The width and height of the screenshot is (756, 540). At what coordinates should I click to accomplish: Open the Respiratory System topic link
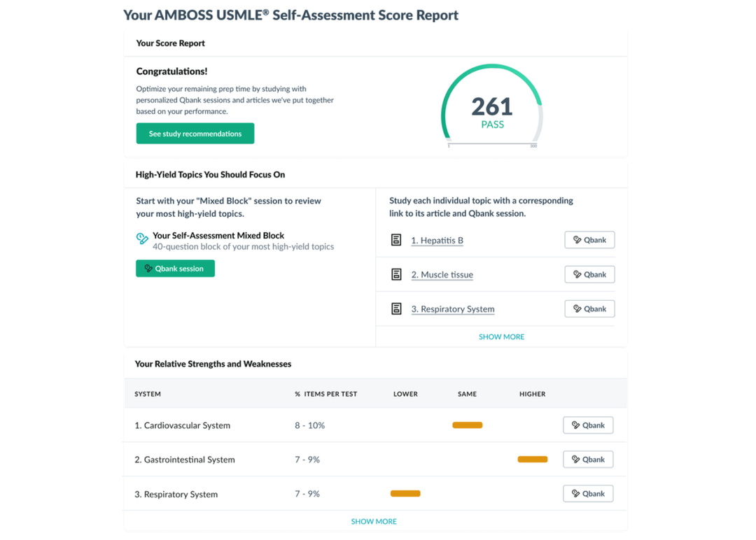point(453,308)
